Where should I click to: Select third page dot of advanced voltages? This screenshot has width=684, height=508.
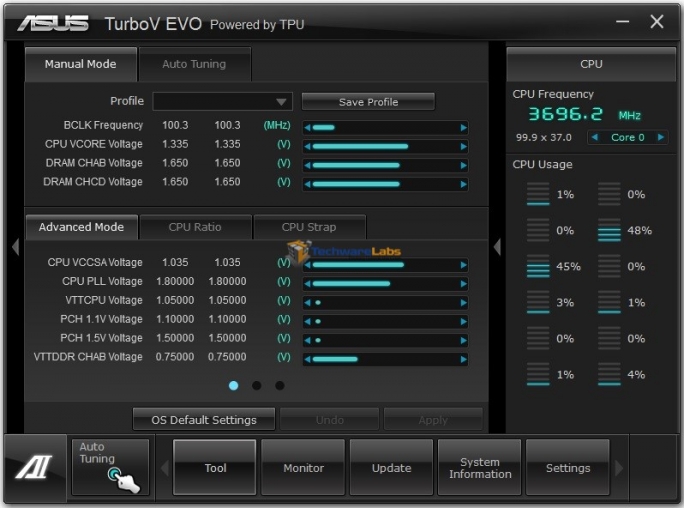pos(280,385)
